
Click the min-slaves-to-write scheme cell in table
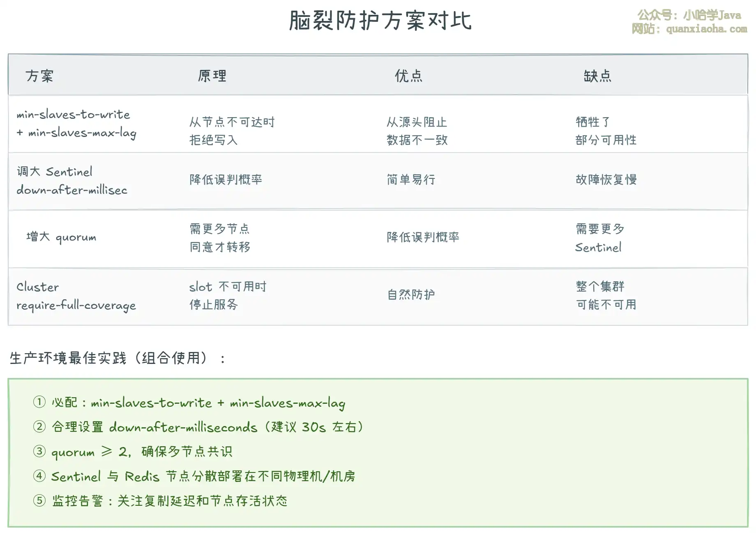coord(76,123)
